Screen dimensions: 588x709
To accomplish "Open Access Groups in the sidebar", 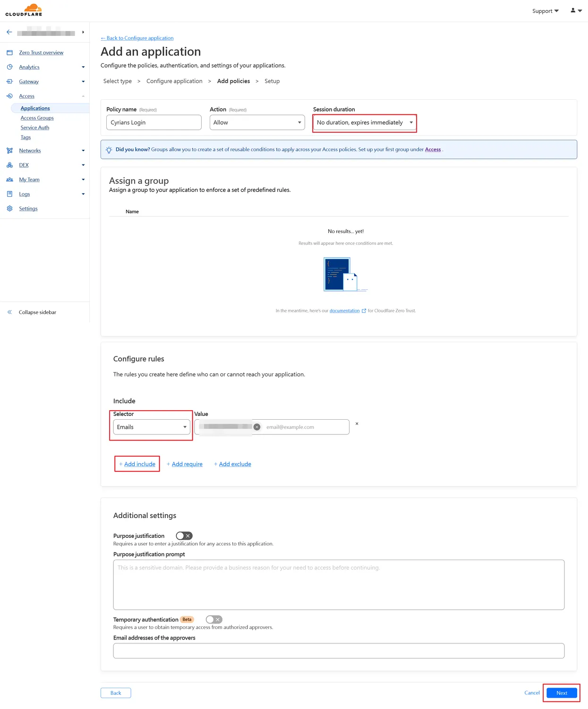I will 37,118.
